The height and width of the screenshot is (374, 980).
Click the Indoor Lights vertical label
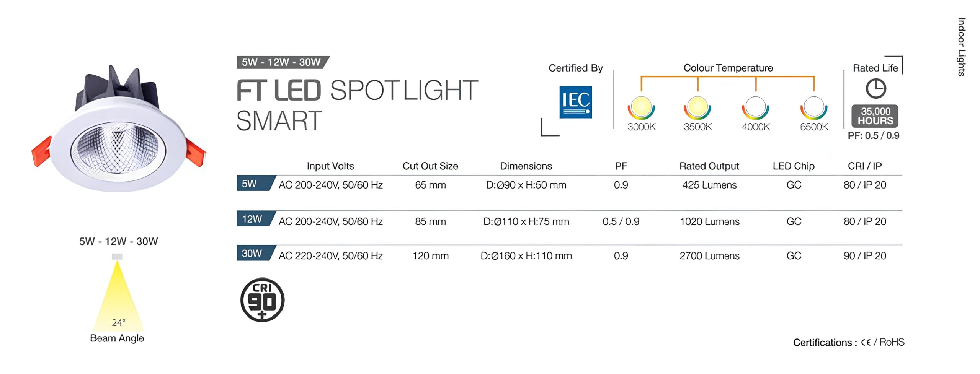pyautogui.click(x=962, y=47)
